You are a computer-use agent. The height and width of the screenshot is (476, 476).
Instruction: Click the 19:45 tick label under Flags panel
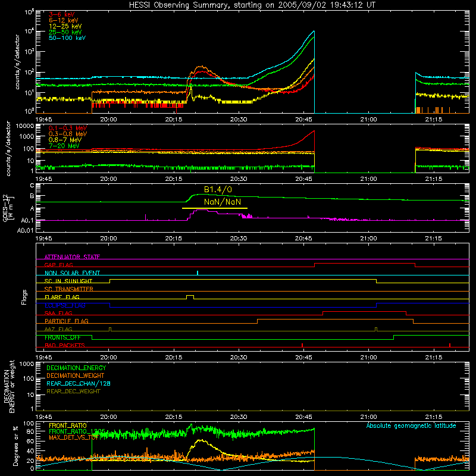(43, 358)
